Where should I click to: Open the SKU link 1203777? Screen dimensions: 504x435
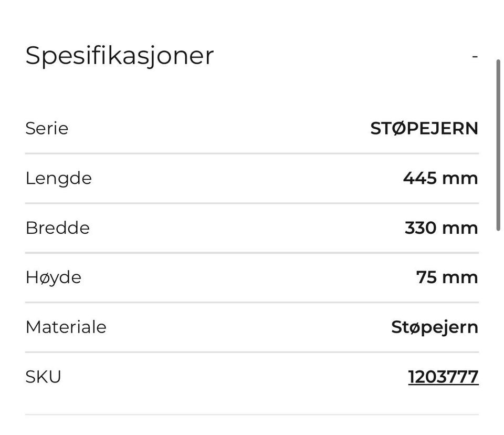(x=443, y=377)
